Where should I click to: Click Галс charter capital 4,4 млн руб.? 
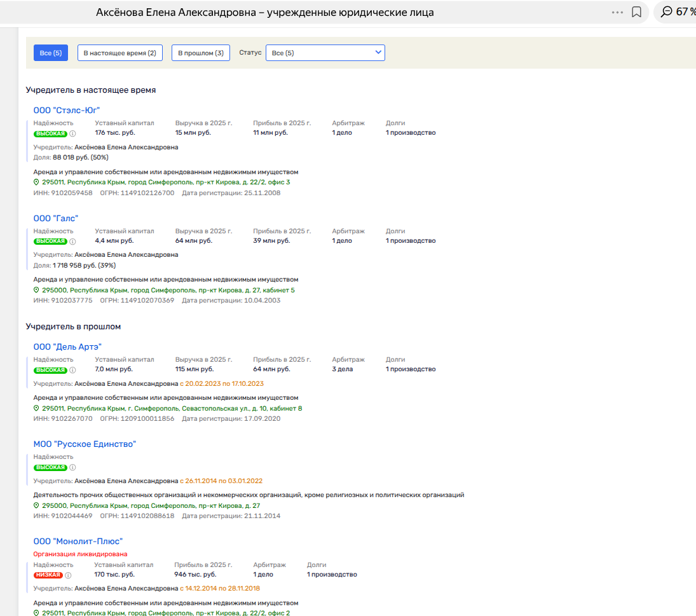pyautogui.click(x=114, y=240)
